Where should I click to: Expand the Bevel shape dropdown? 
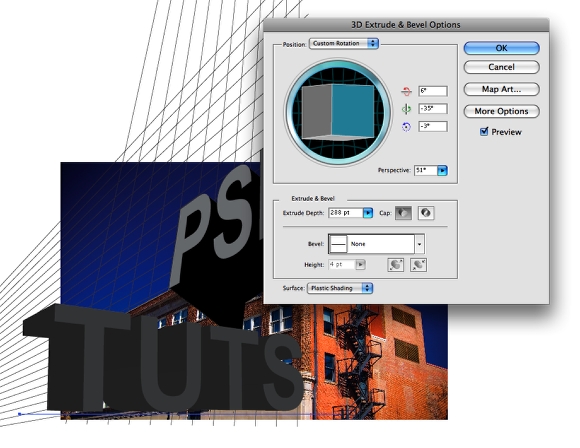[x=419, y=244]
